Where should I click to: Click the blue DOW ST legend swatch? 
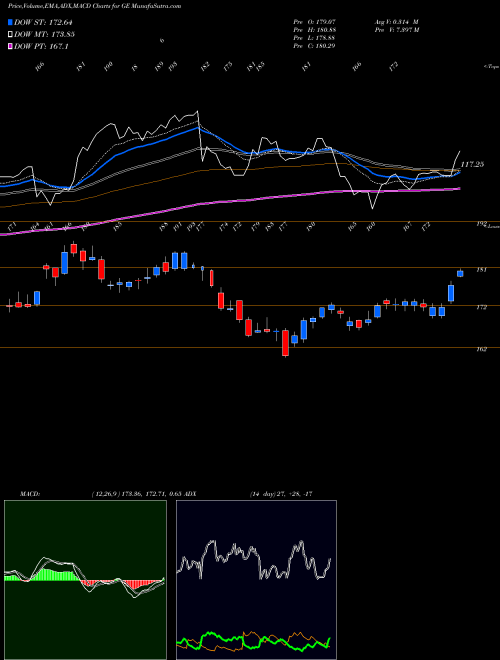(x=11, y=22)
